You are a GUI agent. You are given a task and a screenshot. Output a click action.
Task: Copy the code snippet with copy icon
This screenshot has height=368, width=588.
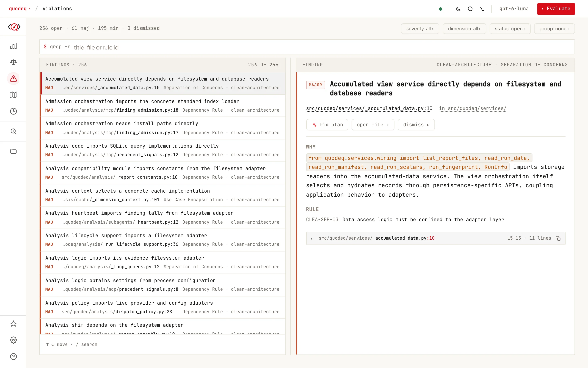click(x=558, y=238)
